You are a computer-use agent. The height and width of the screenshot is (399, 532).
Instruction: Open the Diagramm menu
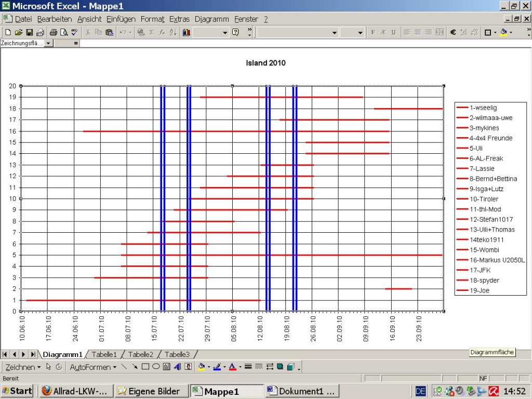click(212, 19)
